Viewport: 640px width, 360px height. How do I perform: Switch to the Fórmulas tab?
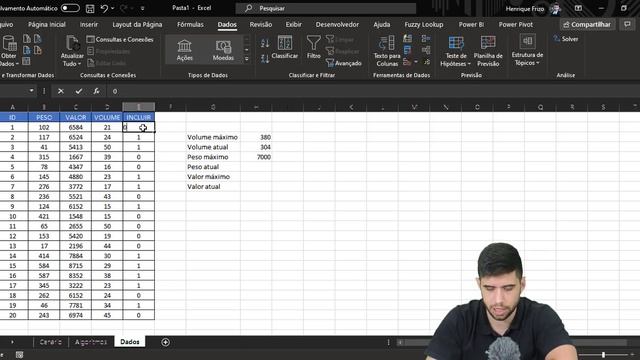click(190, 24)
